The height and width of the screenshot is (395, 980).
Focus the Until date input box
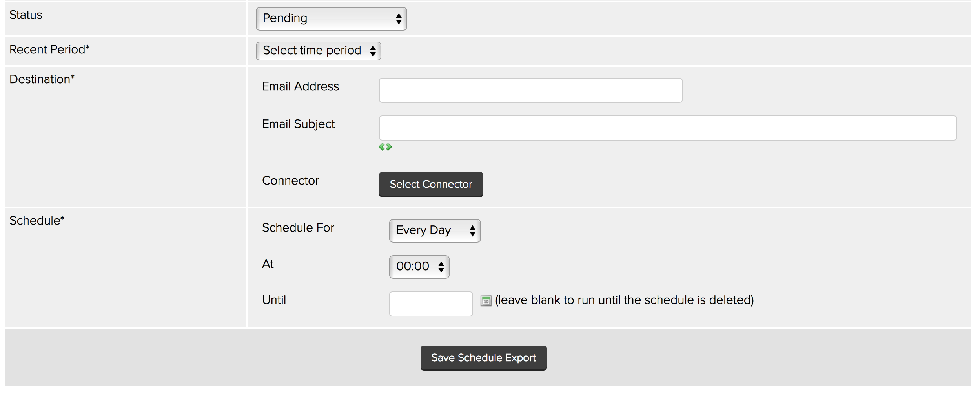(x=431, y=304)
